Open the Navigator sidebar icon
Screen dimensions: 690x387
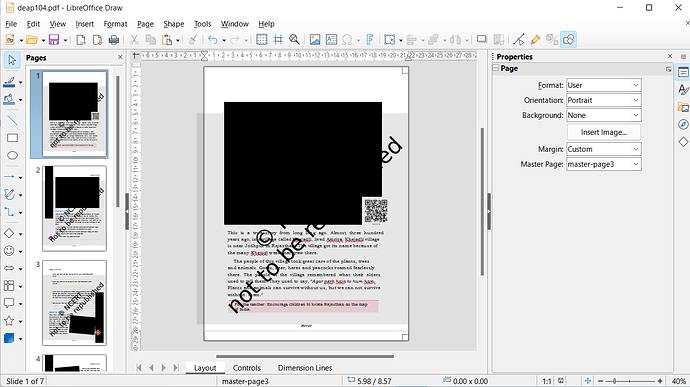click(683, 125)
